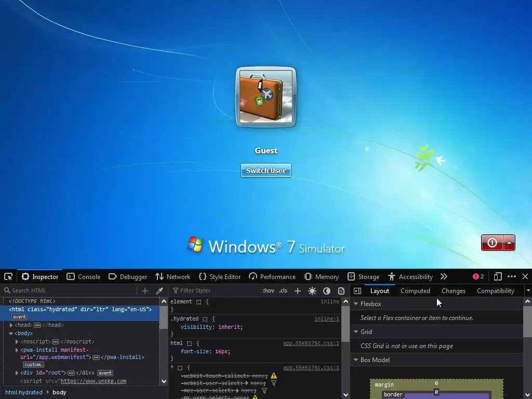Click the Guest suitcase account picture
Screen dimensions: 532x399
coord(266,97)
